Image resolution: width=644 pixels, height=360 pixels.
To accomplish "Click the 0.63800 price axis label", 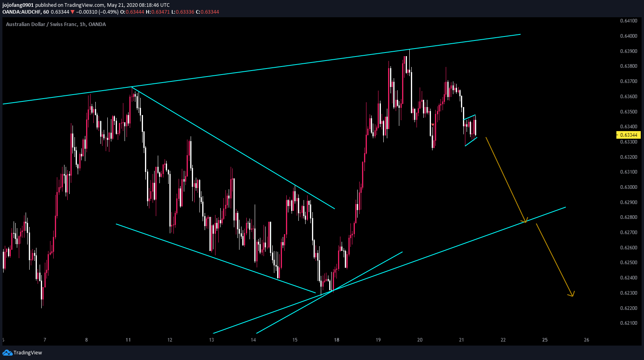I will click(x=628, y=66).
